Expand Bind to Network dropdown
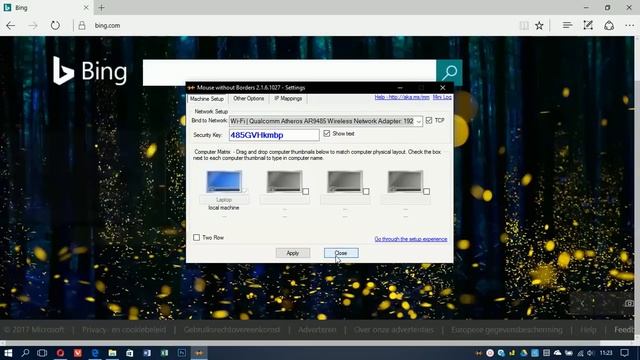This screenshot has height=360, width=640. [x=418, y=121]
